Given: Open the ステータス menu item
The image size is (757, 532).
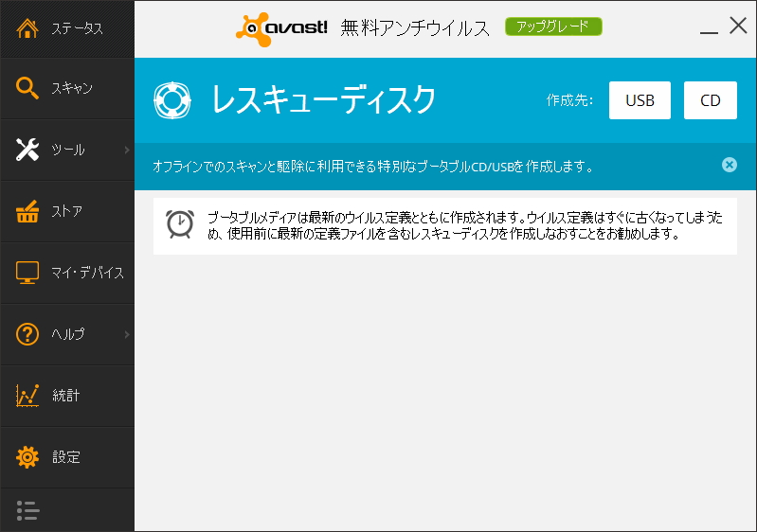Looking at the screenshot, I should click(x=67, y=29).
